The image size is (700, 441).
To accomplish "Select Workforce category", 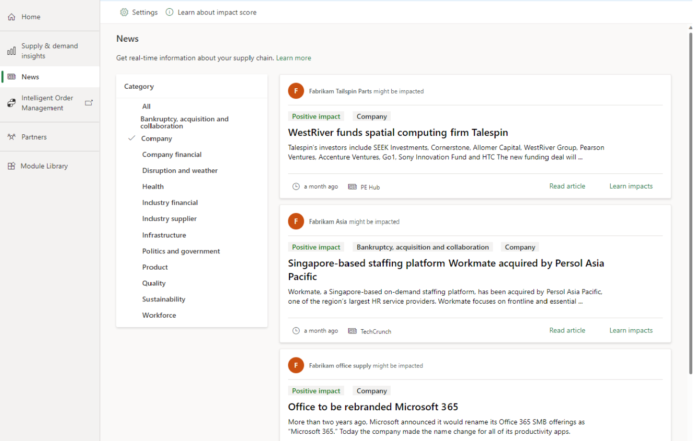I will 159,315.
